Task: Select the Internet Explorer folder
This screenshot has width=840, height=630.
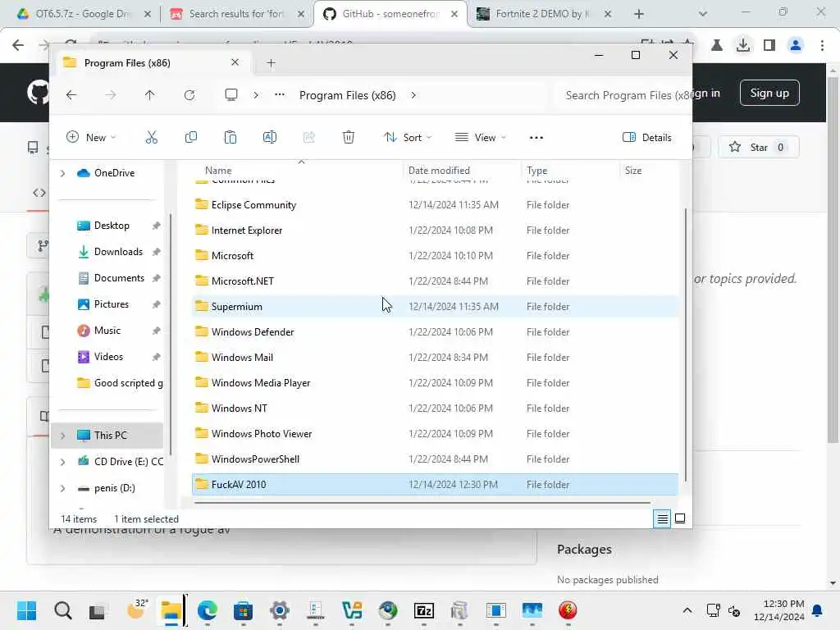Action: (x=435, y=231)
